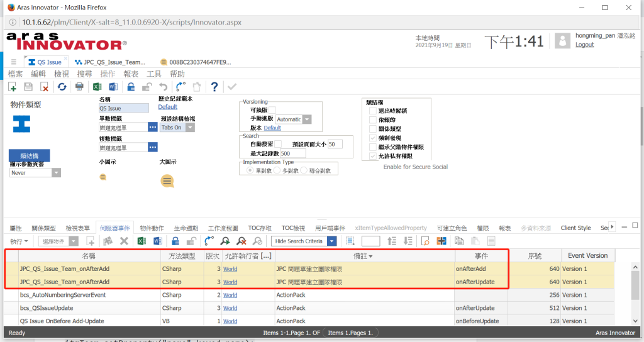Toggle the 自動搜索 checkbox under Search
The height and width of the screenshot is (342, 644).
point(278,144)
